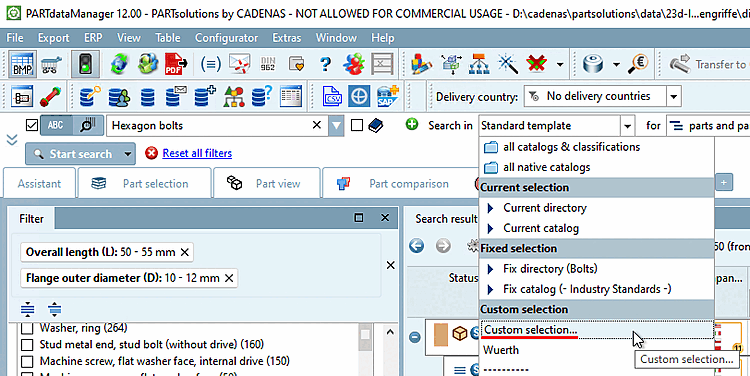This screenshot has width=750, height=376.
Task: Click the blue question mark help icon
Action: pyautogui.click(x=325, y=64)
